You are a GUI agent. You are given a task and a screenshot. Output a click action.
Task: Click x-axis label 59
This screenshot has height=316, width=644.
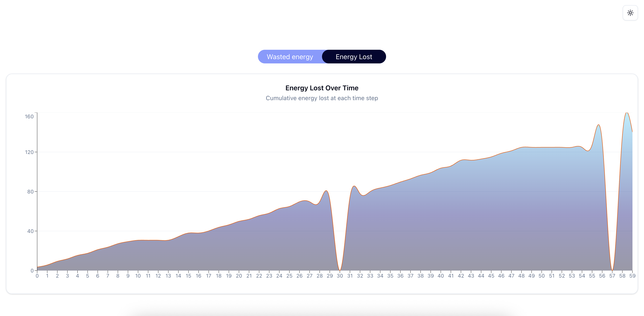[632, 276]
